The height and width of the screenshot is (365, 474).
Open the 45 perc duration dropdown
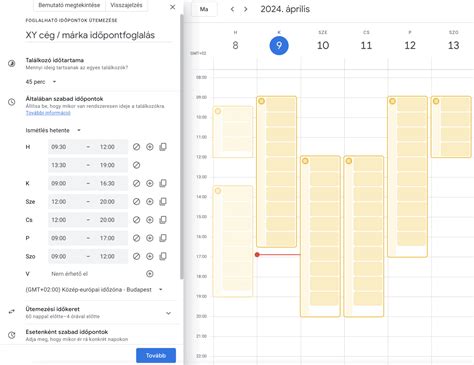coord(41,82)
